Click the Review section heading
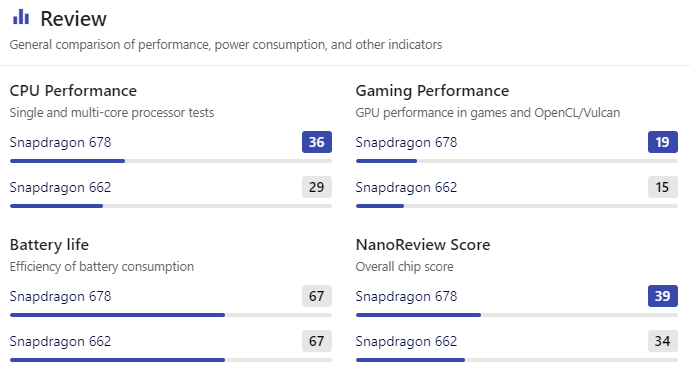This screenshot has height=374, width=690. click(73, 19)
